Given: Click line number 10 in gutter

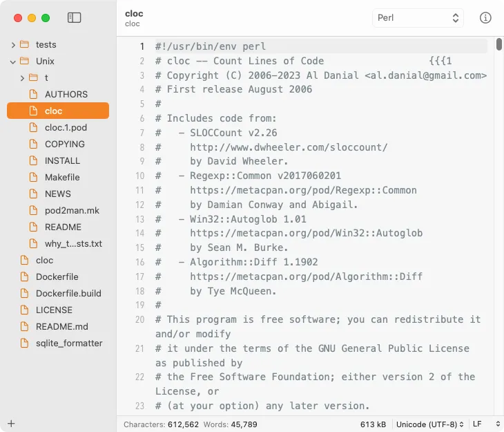Looking at the screenshot, I should [140, 176].
